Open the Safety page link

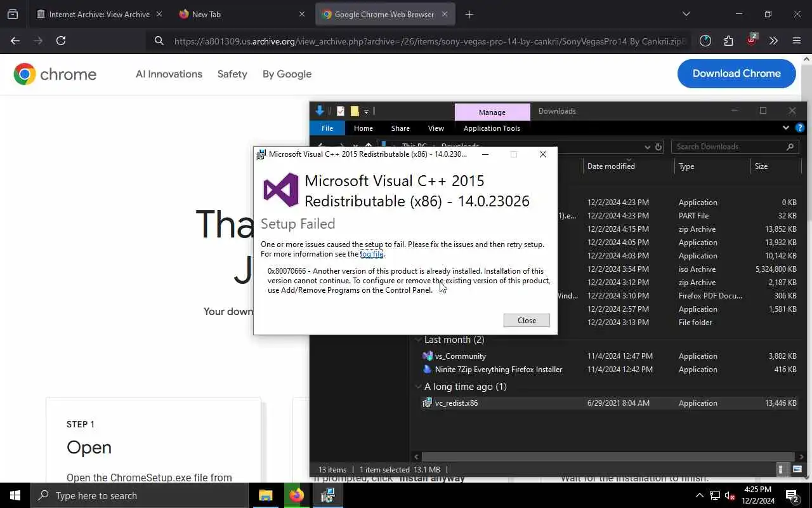pos(232,74)
